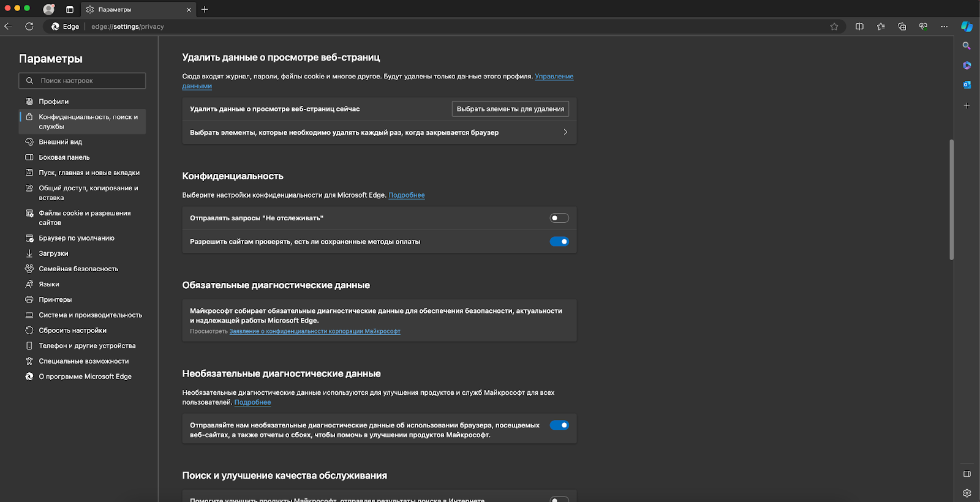Click the Copilot icon in the top-right corner

tap(967, 26)
